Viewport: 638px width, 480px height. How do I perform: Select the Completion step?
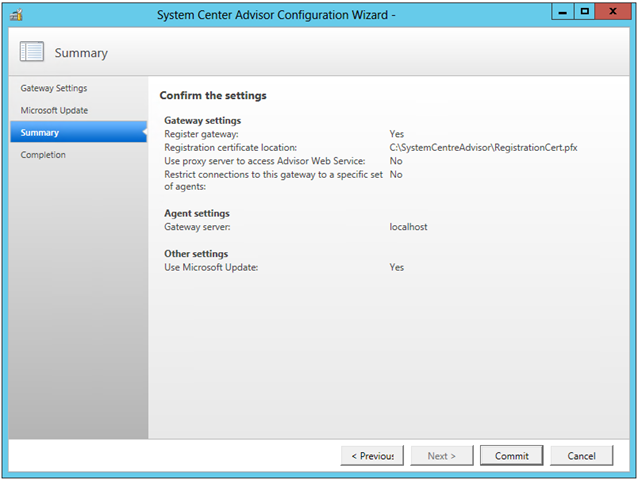point(43,155)
